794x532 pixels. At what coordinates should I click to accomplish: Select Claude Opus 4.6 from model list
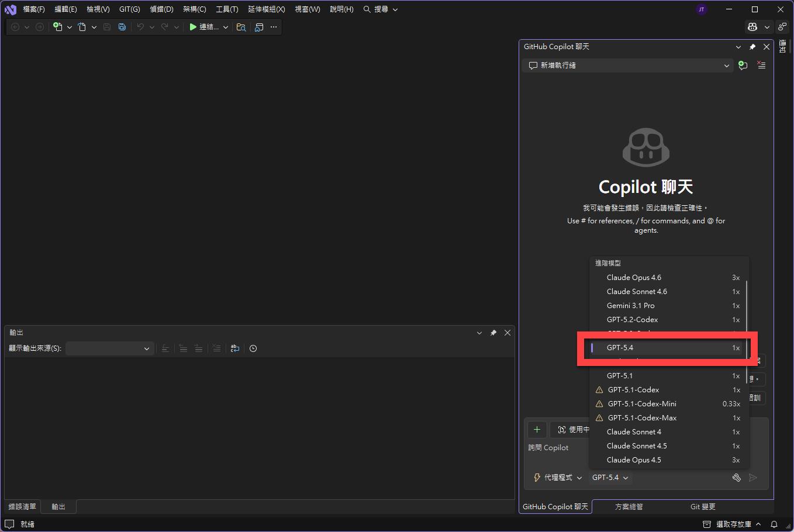click(634, 278)
